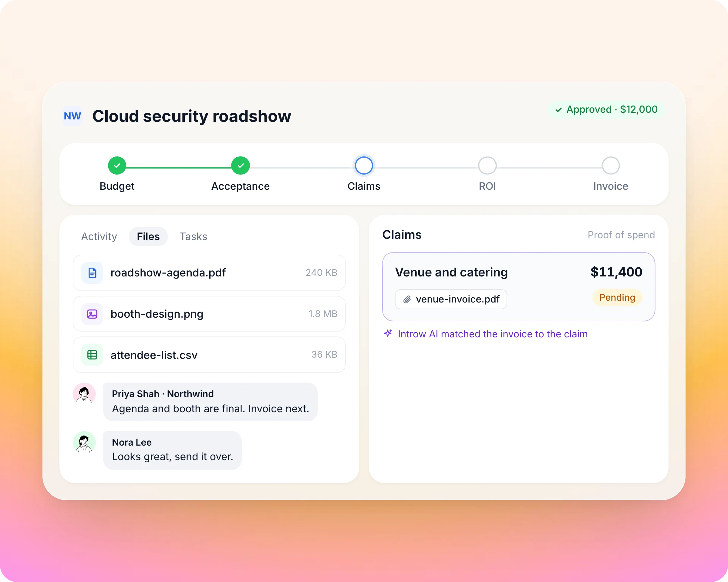Image resolution: width=728 pixels, height=582 pixels.
Task: Select the Invoice step circle
Action: pos(611,166)
